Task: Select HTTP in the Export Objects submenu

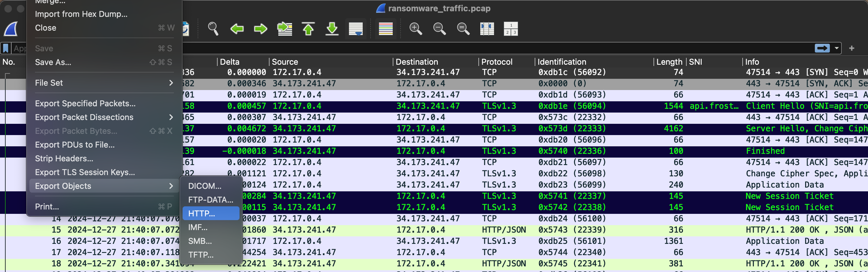Action: coord(211,213)
